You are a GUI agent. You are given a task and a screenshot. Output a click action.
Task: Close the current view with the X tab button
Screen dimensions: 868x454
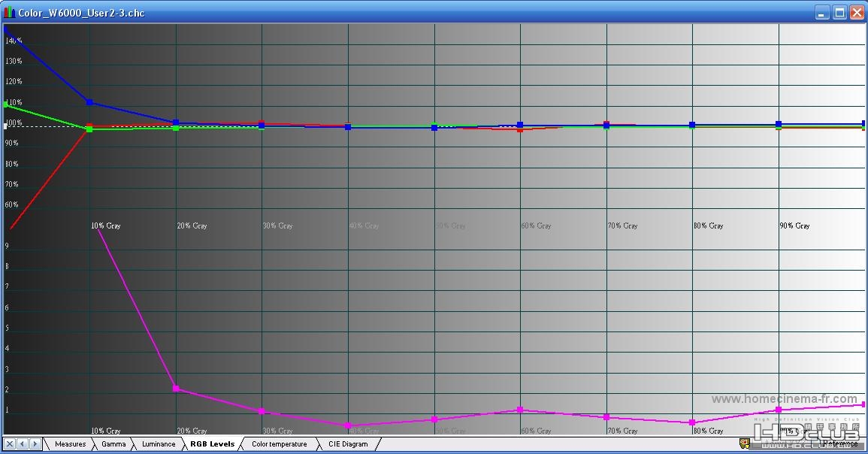[x=10, y=444]
